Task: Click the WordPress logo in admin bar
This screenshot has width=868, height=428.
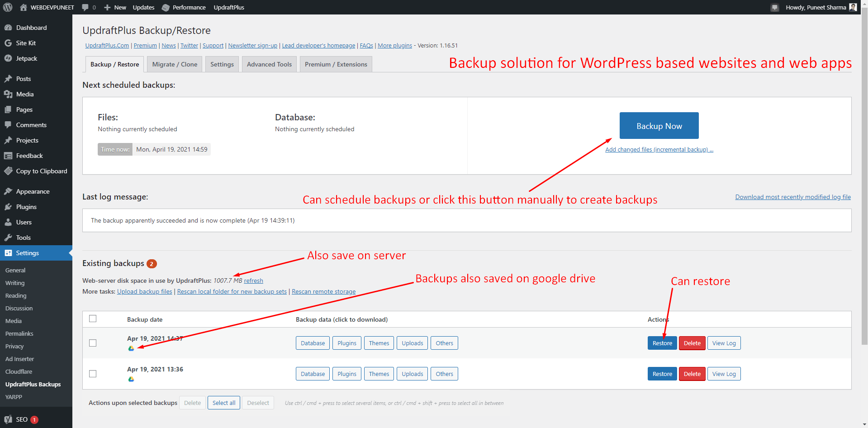Action: point(8,7)
